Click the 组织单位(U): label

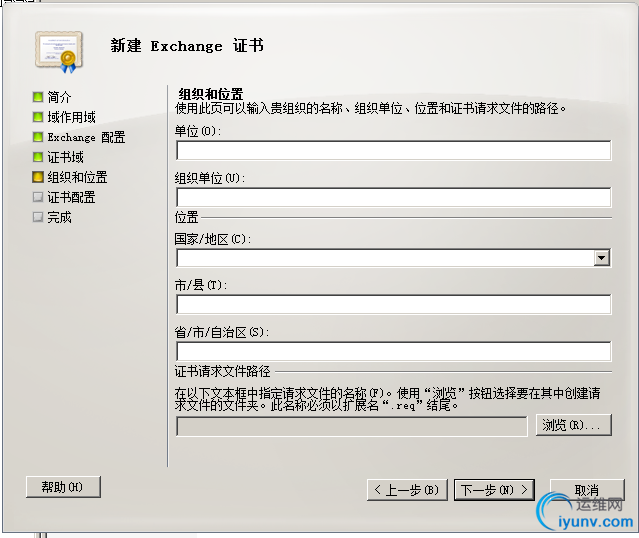pos(209,178)
